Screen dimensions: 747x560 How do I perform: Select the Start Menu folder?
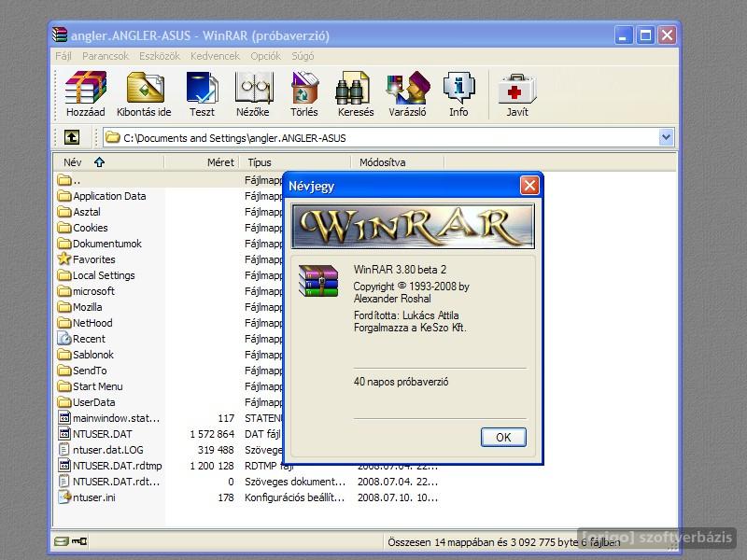pyautogui.click(x=91, y=386)
